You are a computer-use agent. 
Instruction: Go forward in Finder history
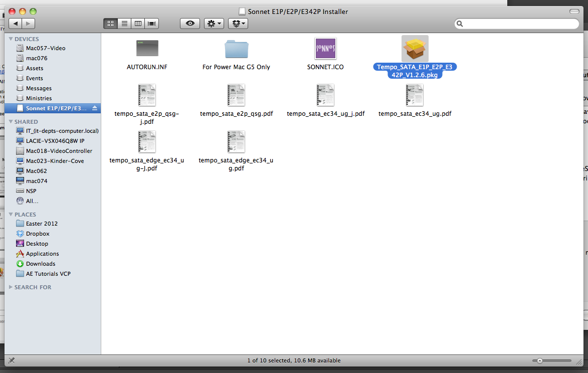pyautogui.click(x=29, y=24)
